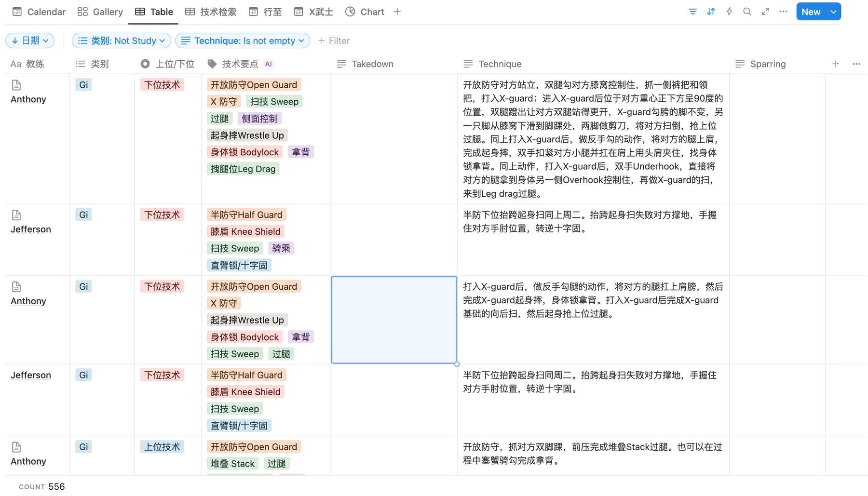This screenshot has width=868, height=496.
Task: Open the search magnifier icon
Action: tap(747, 12)
